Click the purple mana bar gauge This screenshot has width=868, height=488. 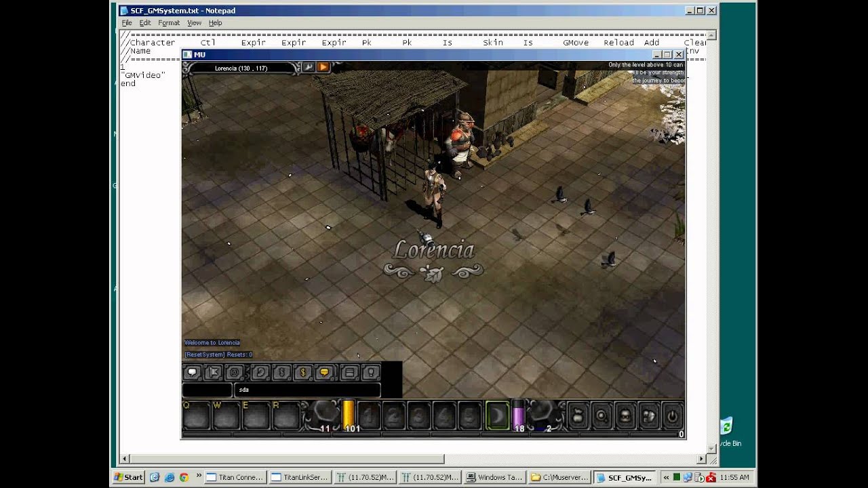coord(518,415)
